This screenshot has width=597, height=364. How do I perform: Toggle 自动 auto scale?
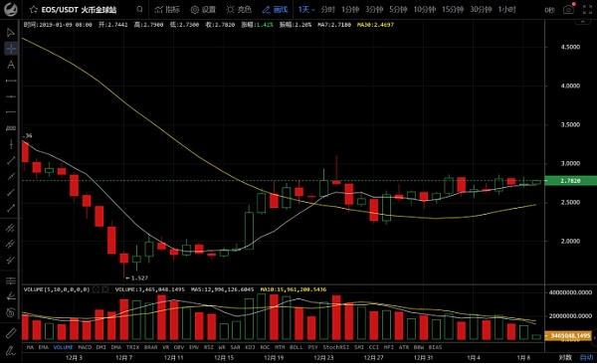[586, 357]
